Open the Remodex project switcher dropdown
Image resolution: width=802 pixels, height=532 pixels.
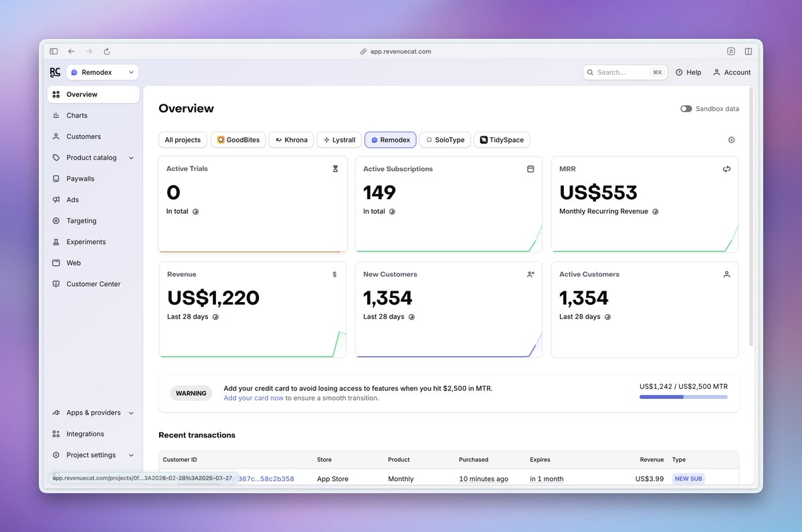click(x=102, y=73)
